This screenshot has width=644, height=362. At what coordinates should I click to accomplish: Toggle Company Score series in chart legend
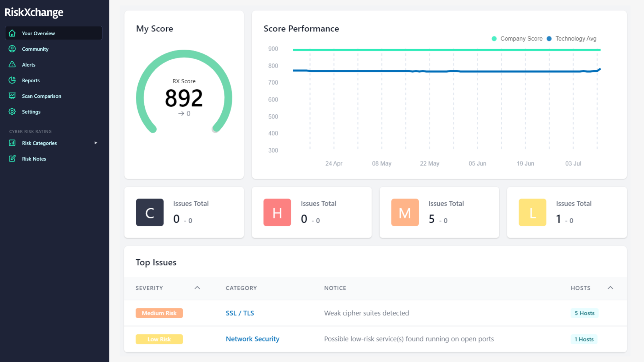pos(517,39)
